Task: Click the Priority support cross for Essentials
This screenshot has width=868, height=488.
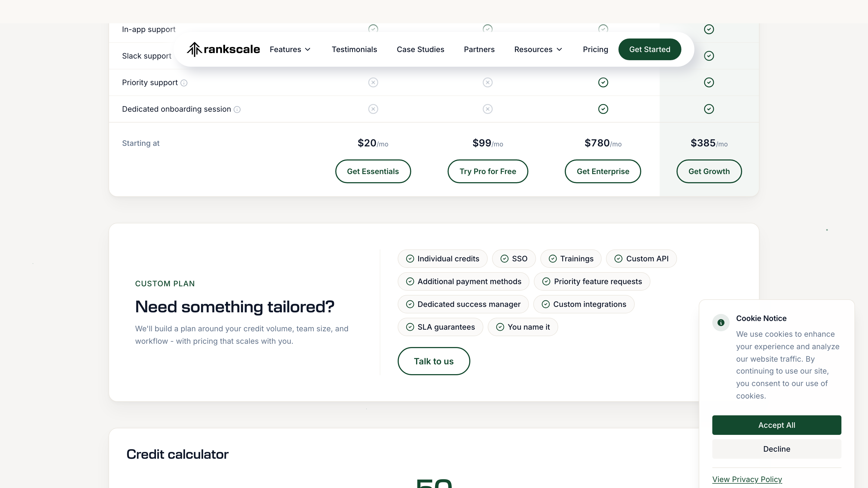Action: (373, 82)
